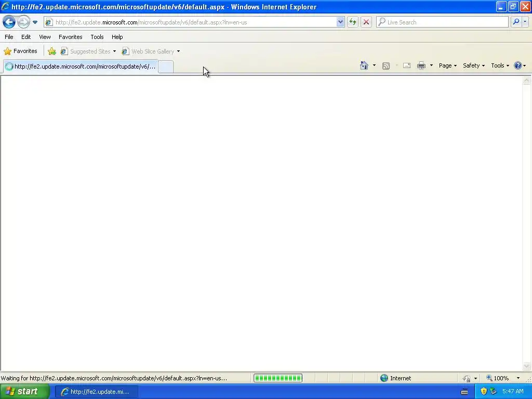Expand the Print options dropdown arrow

(x=431, y=65)
